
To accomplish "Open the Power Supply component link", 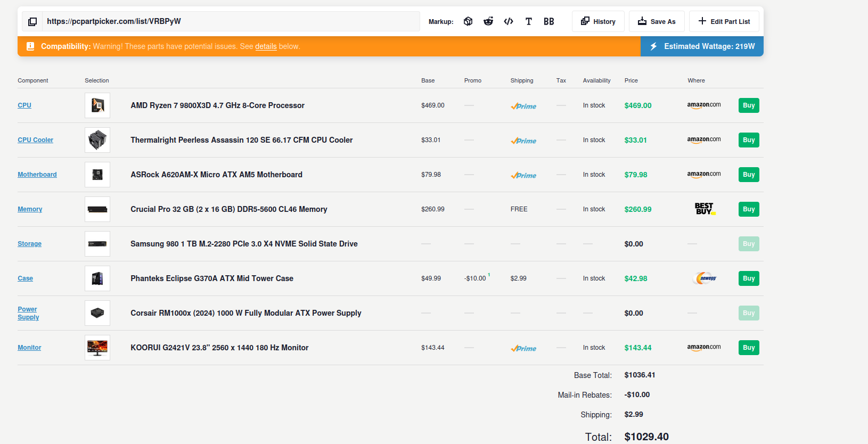I will coord(28,313).
